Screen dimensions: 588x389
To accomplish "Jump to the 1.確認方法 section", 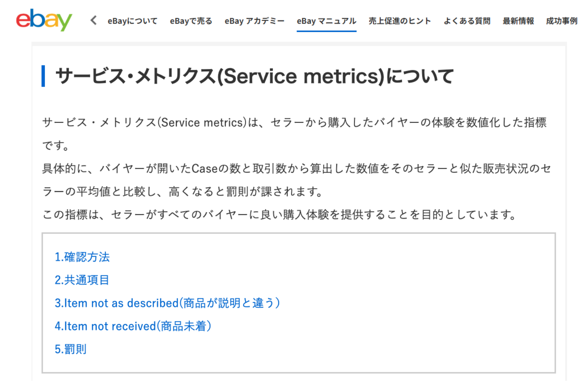I will click(82, 257).
